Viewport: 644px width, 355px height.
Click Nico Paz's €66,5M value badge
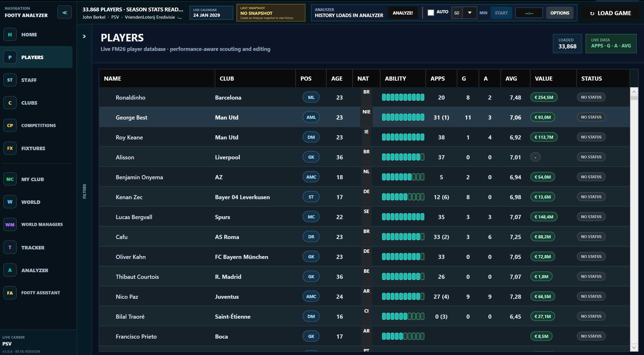[542, 297]
